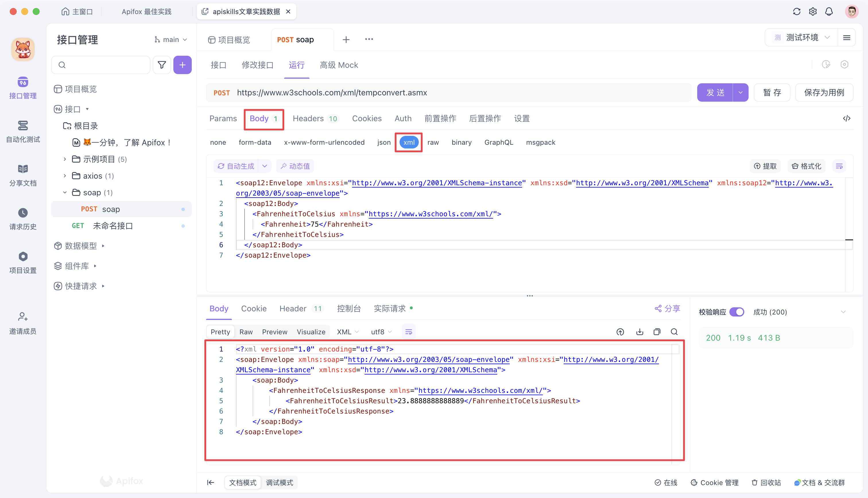Screen dimensions: 868x498
Task: Click the fox project avatar
Action: pyautogui.click(x=23, y=49)
